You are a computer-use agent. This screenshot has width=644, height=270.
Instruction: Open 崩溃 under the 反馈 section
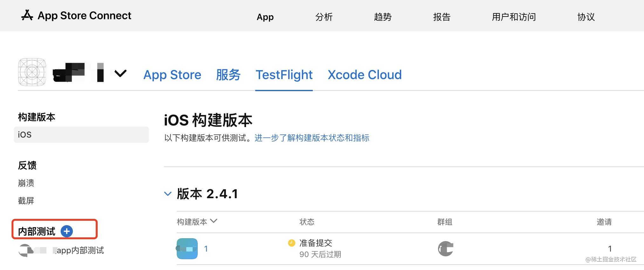tap(26, 183)
